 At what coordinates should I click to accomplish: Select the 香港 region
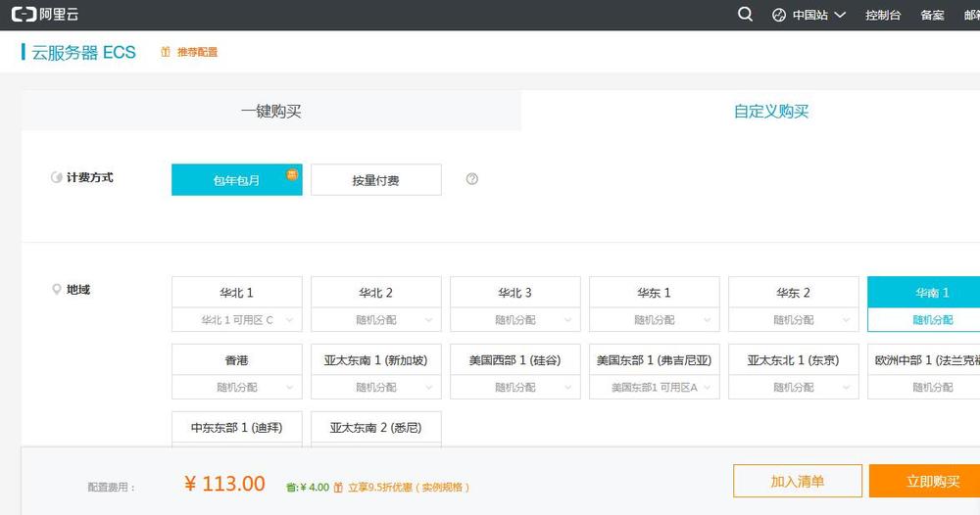pyautogui.click(x=237, y=359)
